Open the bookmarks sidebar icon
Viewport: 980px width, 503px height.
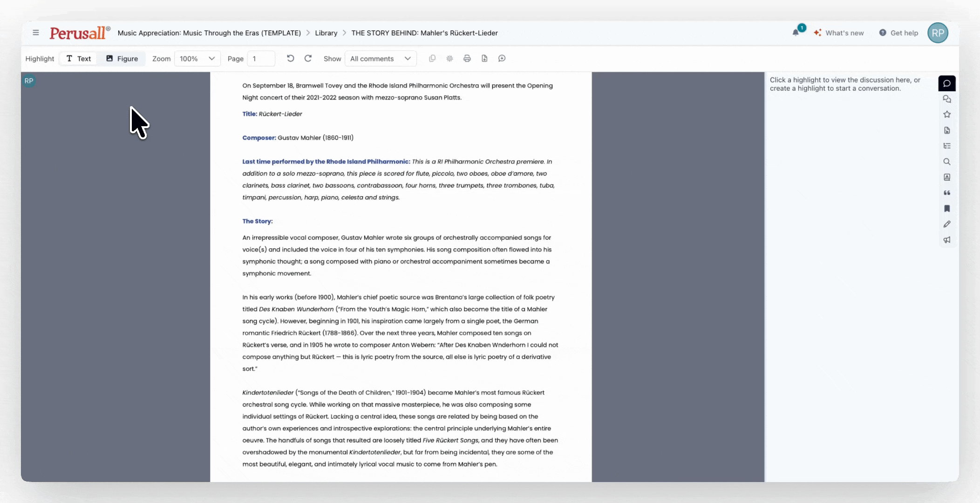[x=947, y=209]
